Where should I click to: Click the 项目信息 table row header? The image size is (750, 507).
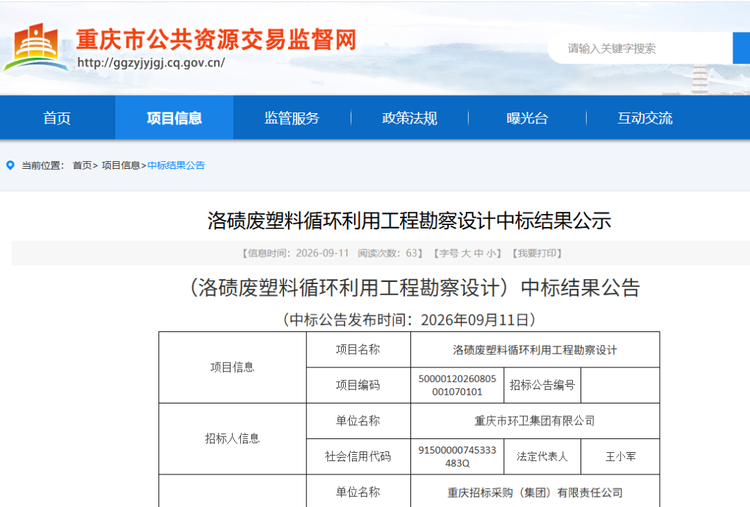[x=232, y=367]
